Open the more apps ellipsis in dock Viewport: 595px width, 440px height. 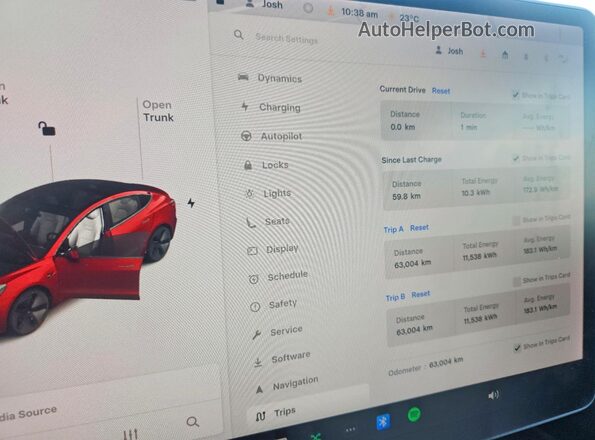point(351,429)
